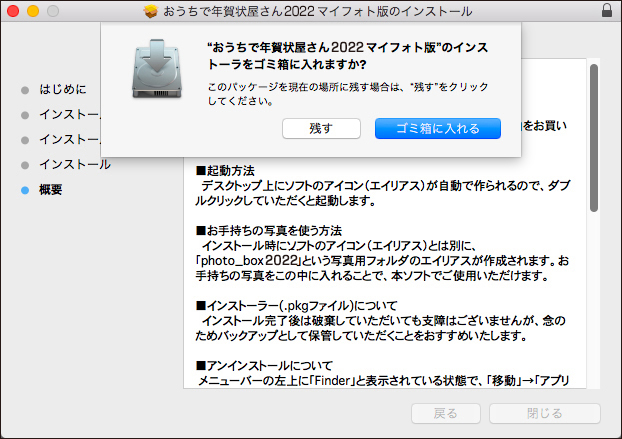Screen dimensions: 622x439
Task: Select the インストール step directly above 概要
Action: tap(74, 164)
